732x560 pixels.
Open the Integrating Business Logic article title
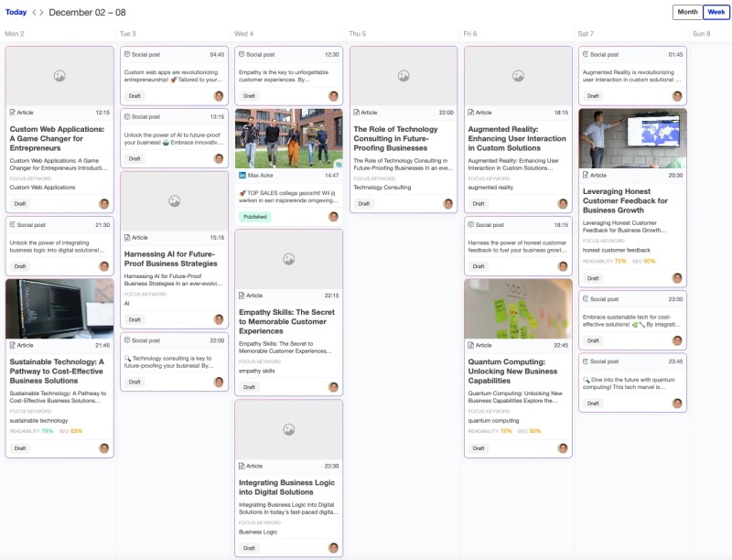point(288,488)
